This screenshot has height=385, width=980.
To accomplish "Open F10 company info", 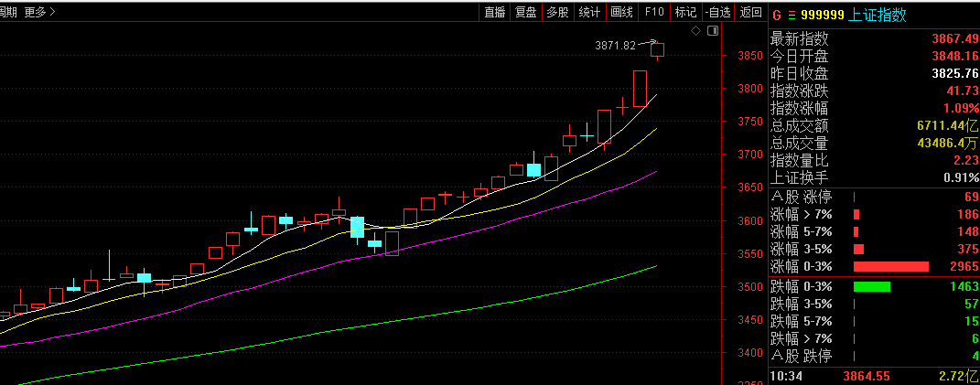I will [x=653, y=12].
